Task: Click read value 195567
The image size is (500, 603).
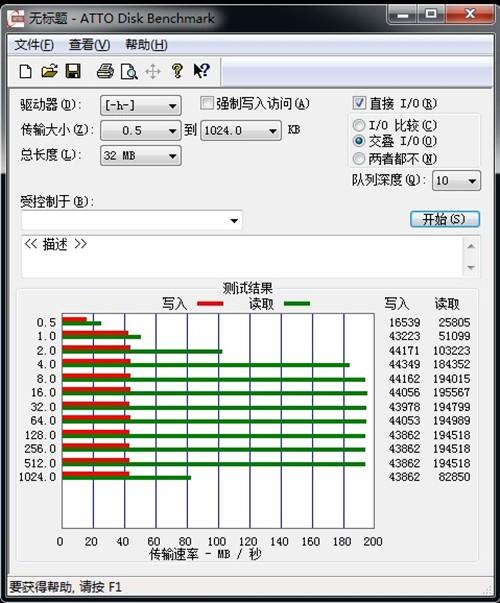Action: pos(452,393)
